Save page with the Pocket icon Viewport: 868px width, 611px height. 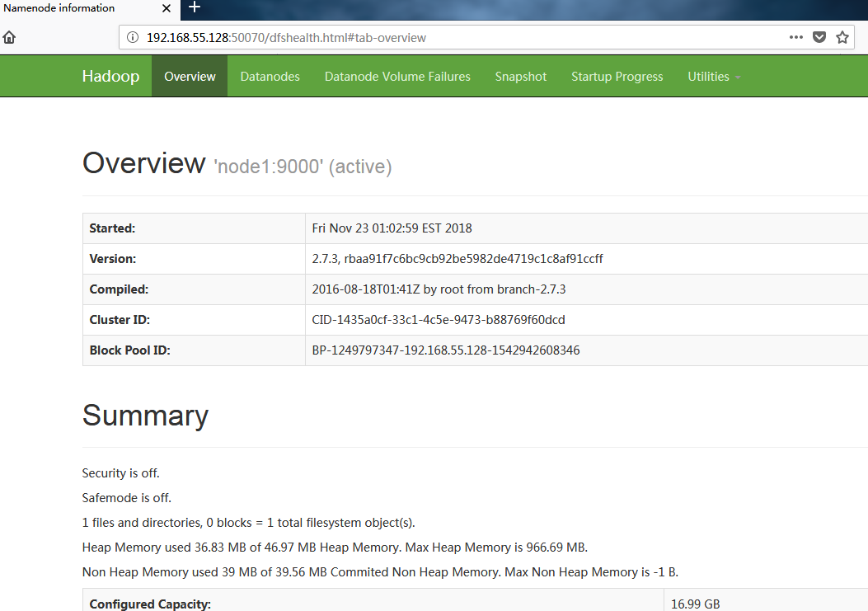pos(819,38)
